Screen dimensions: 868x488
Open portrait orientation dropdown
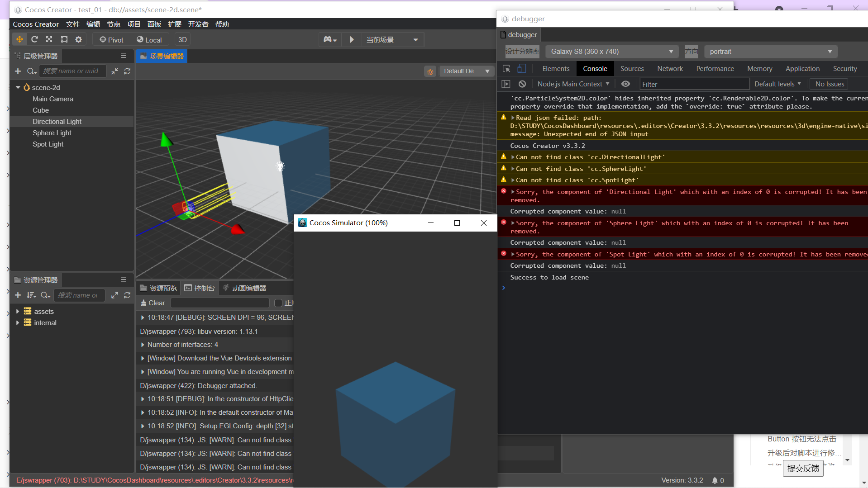click(771, 52)
